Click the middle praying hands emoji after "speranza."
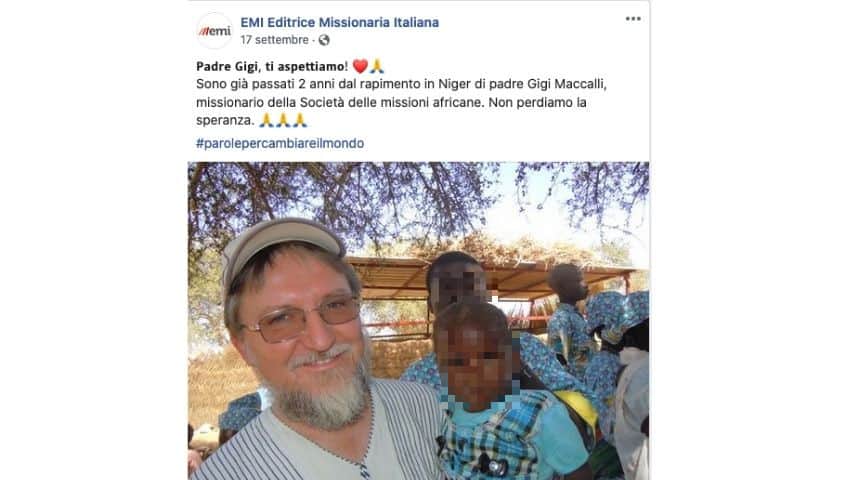854x480 pixels. coord(283,120)
